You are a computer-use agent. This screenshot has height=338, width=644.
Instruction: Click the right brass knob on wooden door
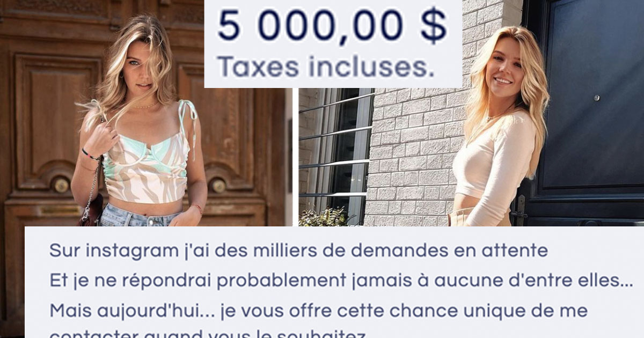217,186
